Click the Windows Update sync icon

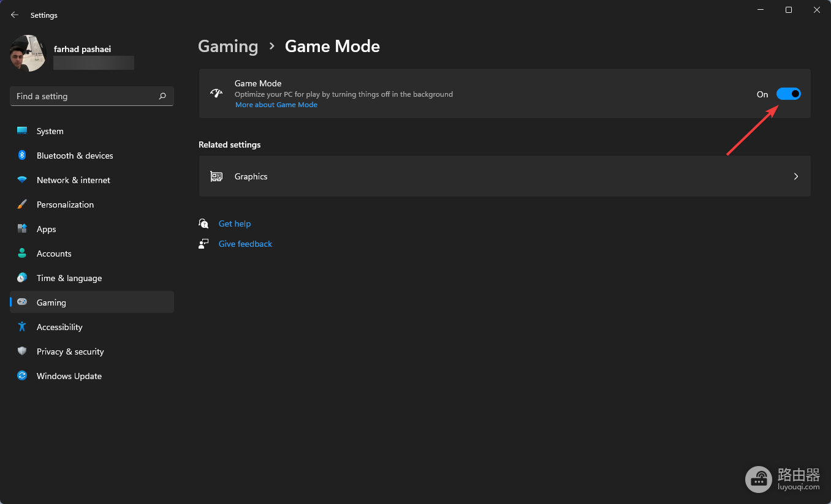tap(22, 376)
